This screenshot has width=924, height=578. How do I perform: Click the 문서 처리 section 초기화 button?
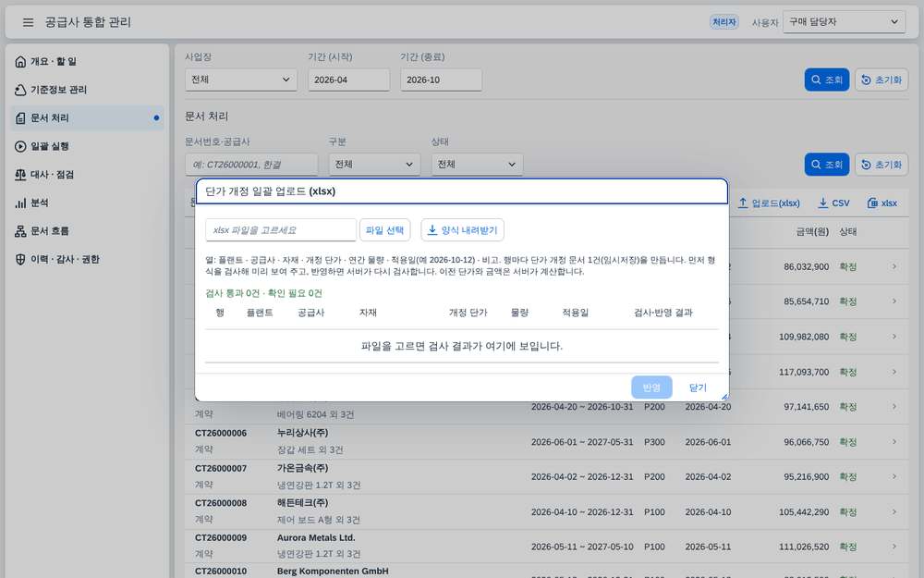[881, 165]
